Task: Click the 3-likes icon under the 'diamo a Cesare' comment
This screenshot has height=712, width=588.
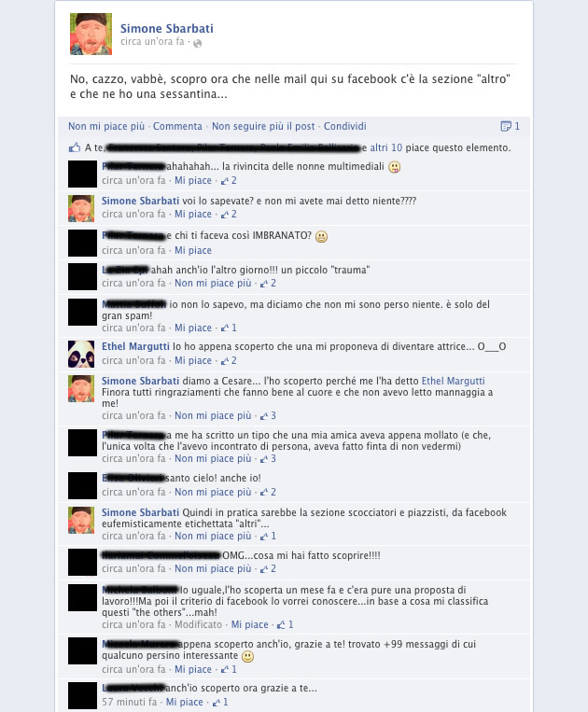Action: click(x=264, y=416)
